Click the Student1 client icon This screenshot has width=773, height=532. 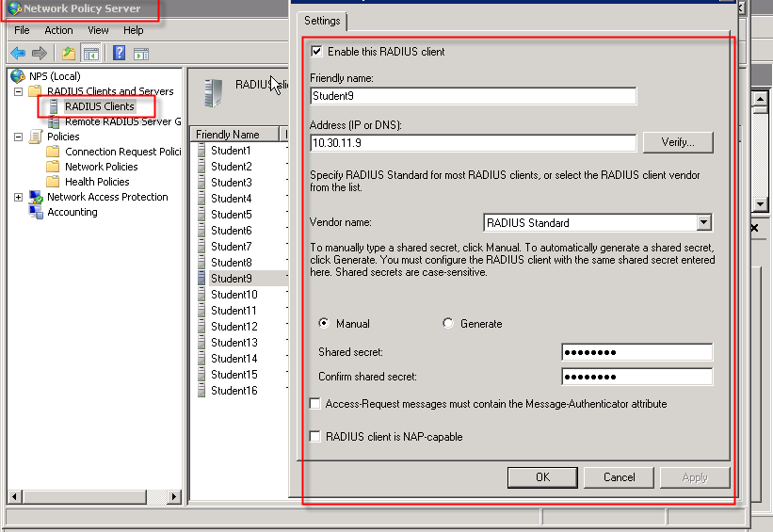coord(201,150)
